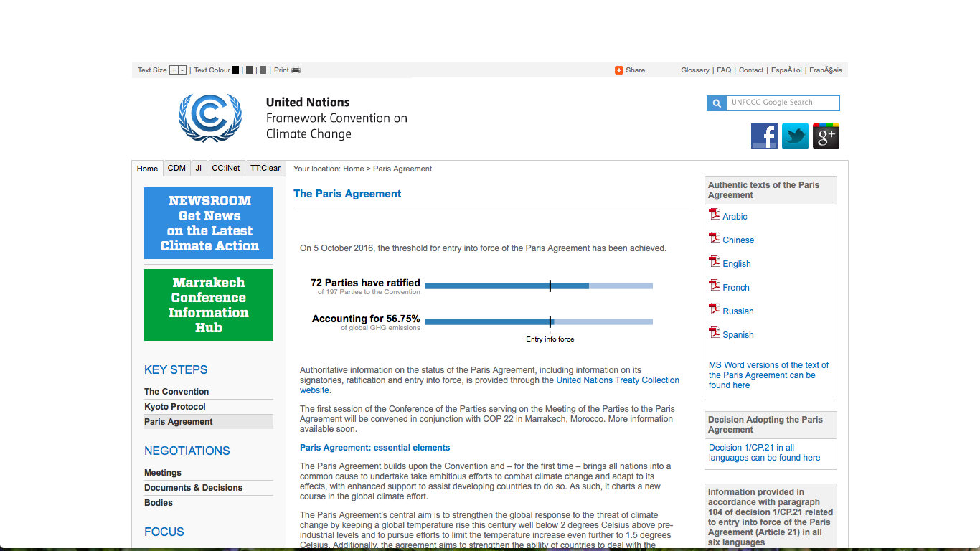Open United Nations Treaty Collection website link
The height and width of the screenshot is (551, 980).
click(x=489, y=385)
